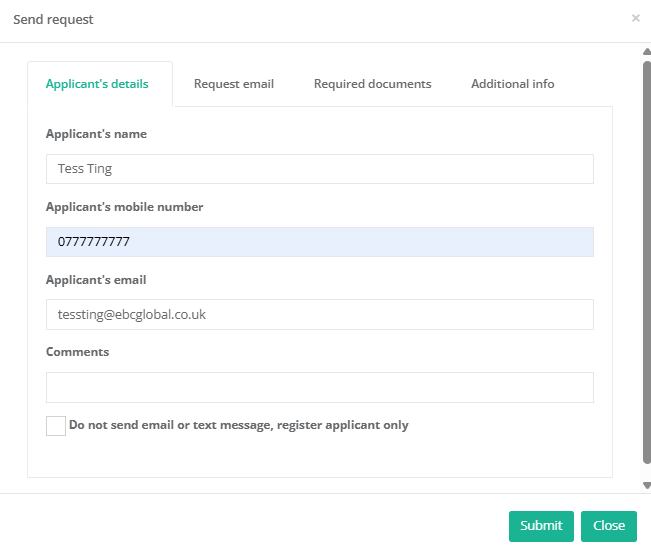651x558 pixels.
Task: Switch to the Applicant's details tab
Action: (98, 84)
